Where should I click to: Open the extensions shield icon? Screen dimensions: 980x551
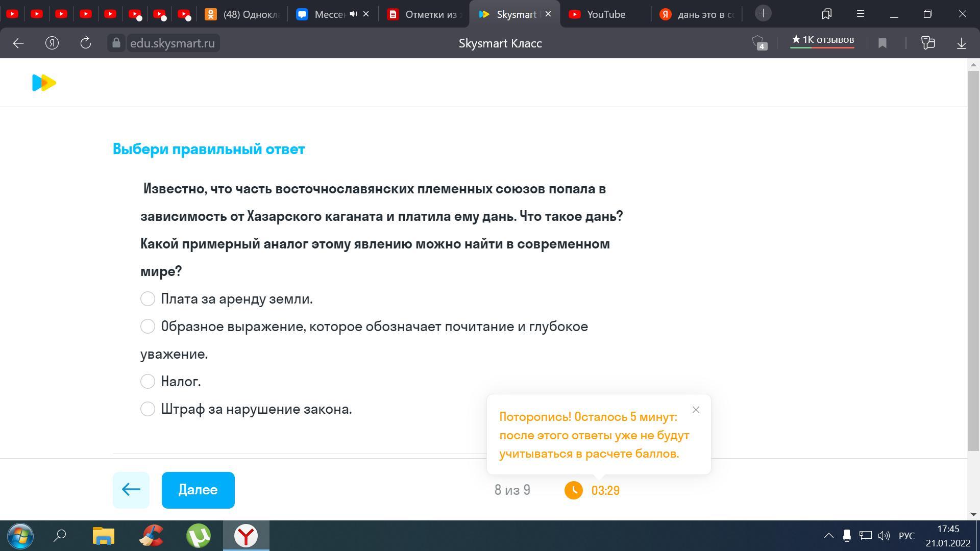tap(758, 42)
